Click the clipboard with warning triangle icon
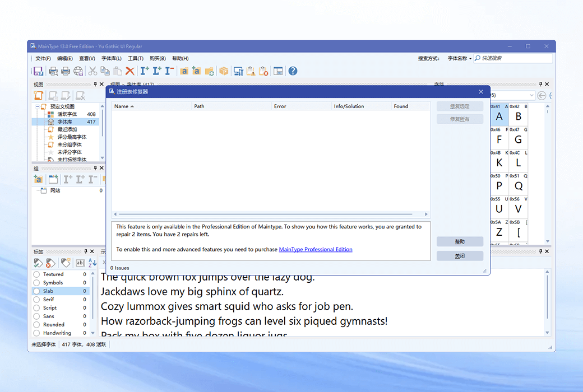583x392 pixels. click(x=251, y=71)
